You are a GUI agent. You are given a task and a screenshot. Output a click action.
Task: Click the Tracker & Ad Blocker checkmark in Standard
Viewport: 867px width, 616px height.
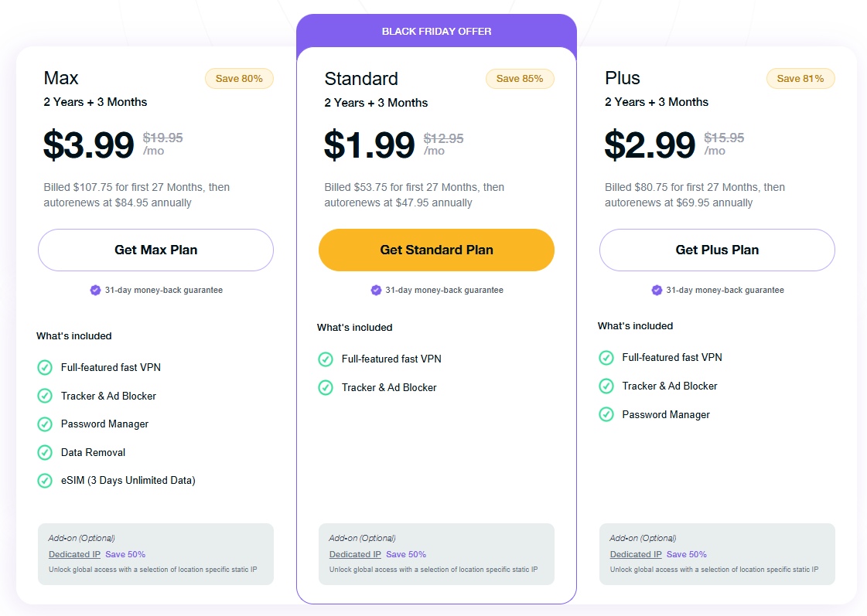[x=326, y=387]
